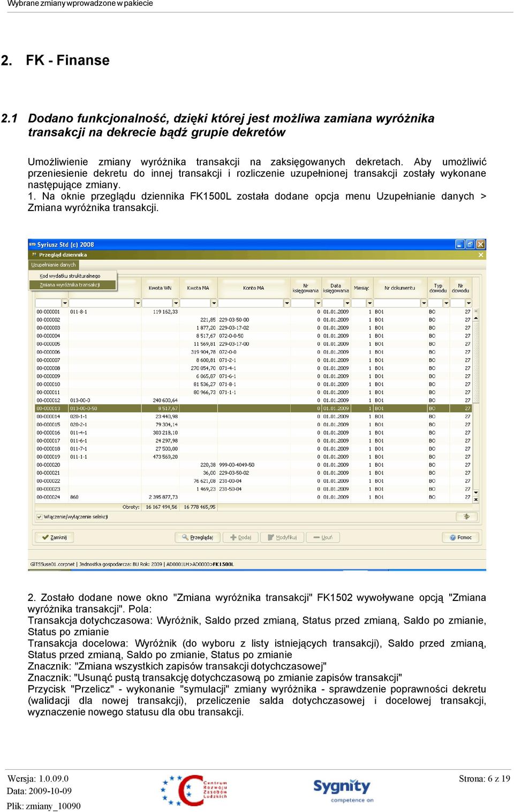Click the Obroty total 16 778 465,95

tap(200, 507)
